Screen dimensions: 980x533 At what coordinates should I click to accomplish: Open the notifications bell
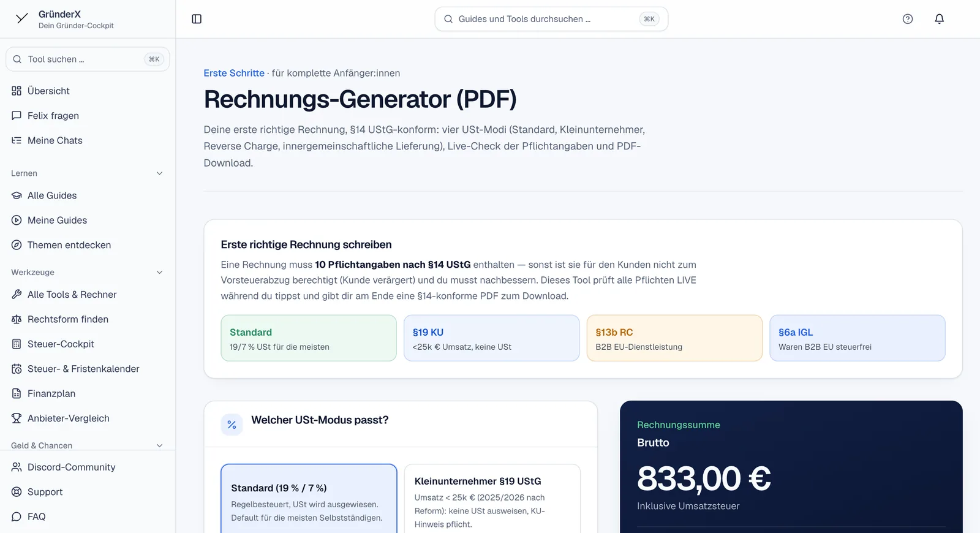pos(939,19)
